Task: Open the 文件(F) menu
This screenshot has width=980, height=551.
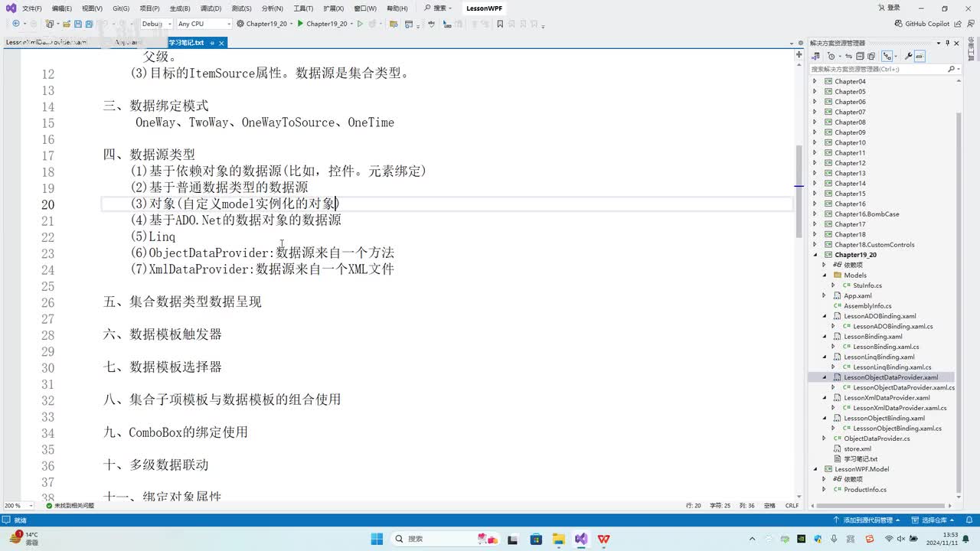Action: (x=32, y=8)
